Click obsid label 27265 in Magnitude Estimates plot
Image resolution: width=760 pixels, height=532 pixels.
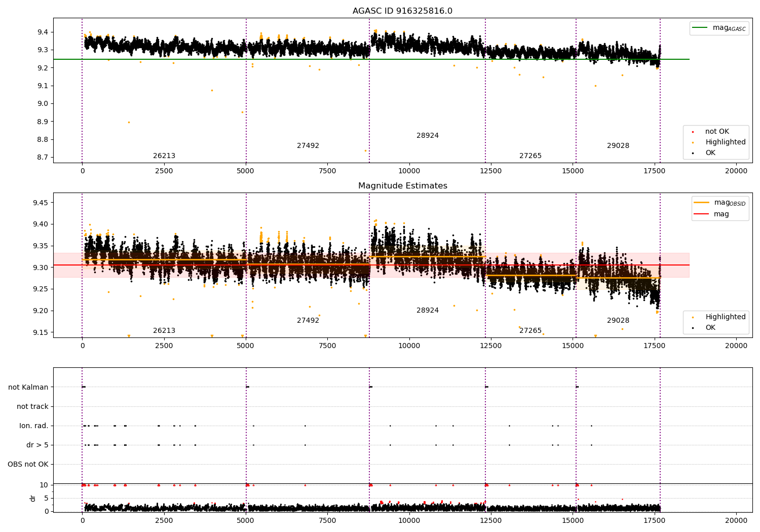(x=530, y=331)
